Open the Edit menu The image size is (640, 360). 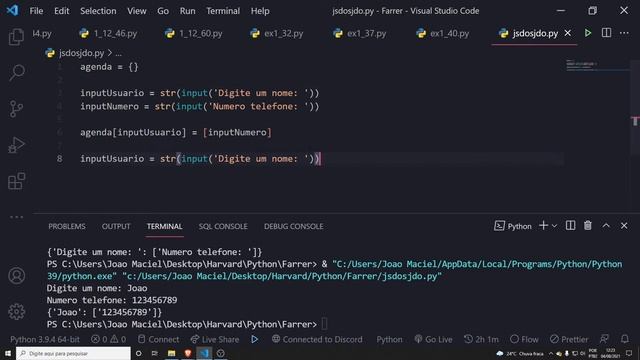[62, 11]
